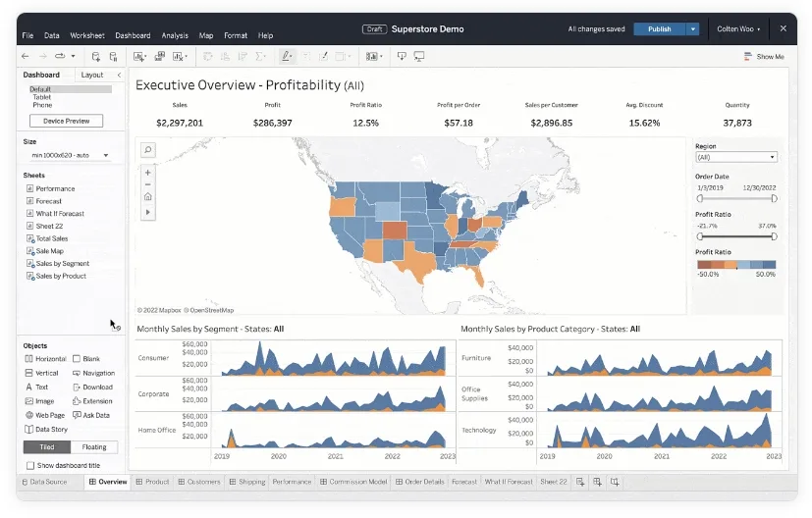Viewport: 812px width, 518px height.
Task: Collapse the left Dashboard pane arrow
Action: tap(119, 75)
